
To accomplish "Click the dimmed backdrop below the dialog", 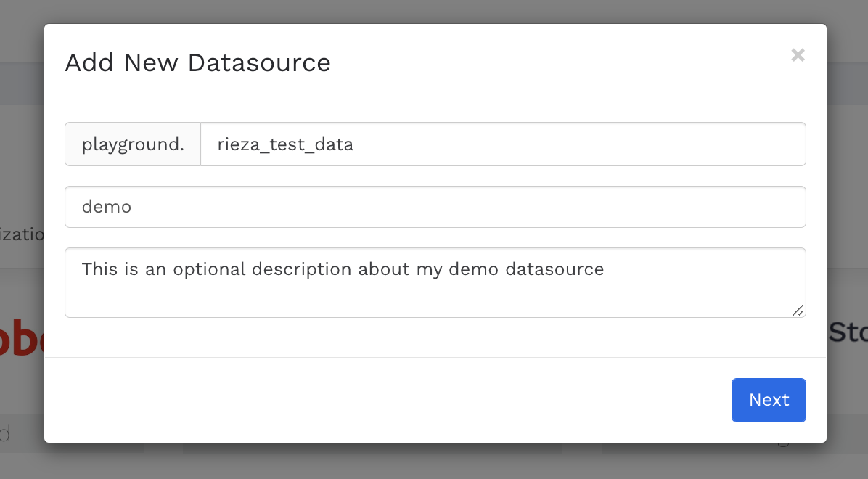I will click(x=435, y=462).
